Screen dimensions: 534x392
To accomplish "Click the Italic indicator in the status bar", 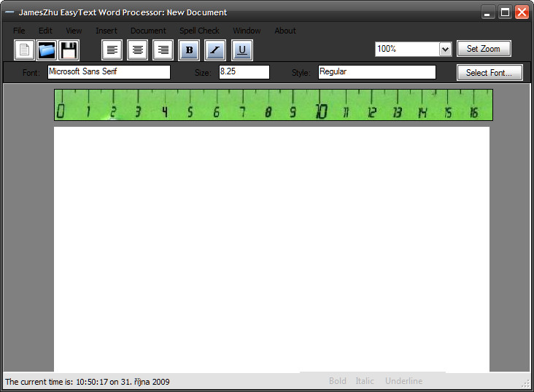I will coord(365,381).
